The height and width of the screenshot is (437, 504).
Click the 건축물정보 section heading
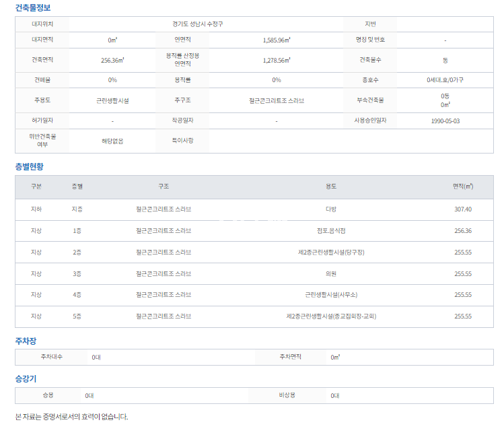tap(32, 8)
